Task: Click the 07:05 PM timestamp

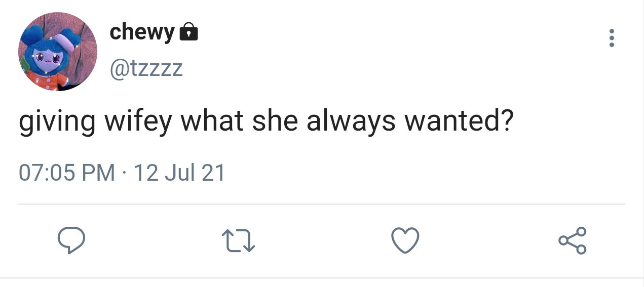Action: (67, 173)
